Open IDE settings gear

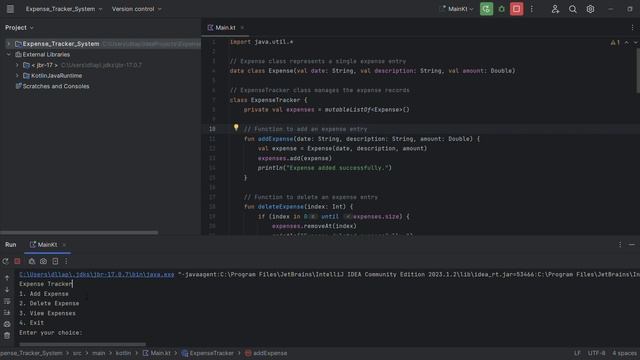[590, 9]
